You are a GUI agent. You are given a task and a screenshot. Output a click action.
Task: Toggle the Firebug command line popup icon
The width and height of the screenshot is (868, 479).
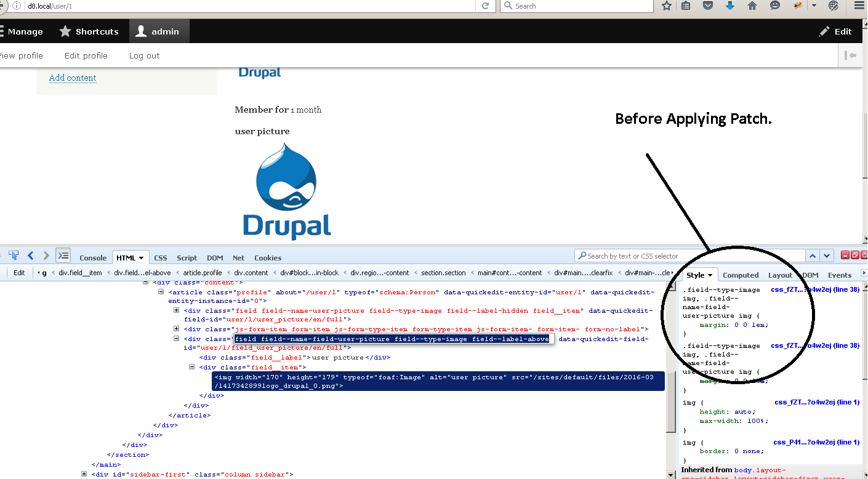pos(63,256)
